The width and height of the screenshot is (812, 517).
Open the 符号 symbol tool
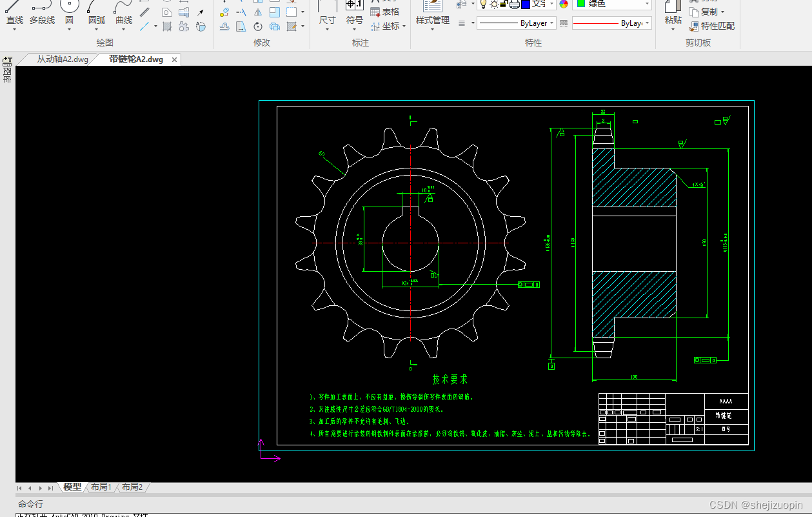pos(354,14)
